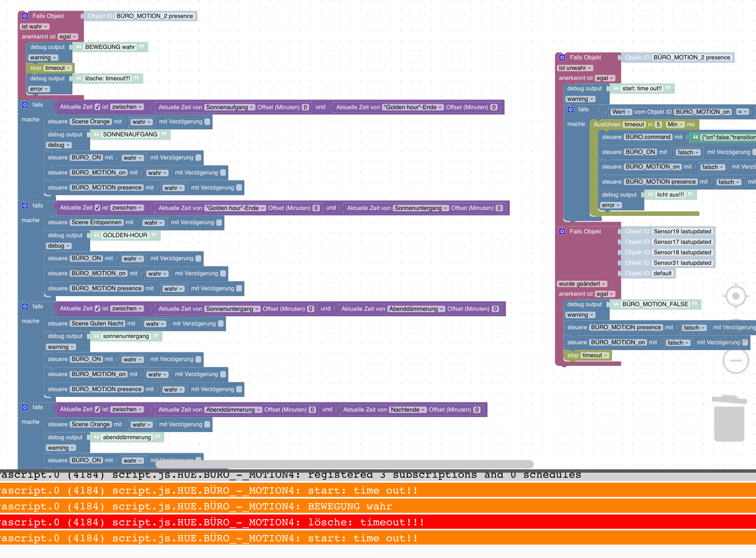756x558 pixels.
Task: Click the BEWEGUNG wahr log entry
Action: point(378,506)
